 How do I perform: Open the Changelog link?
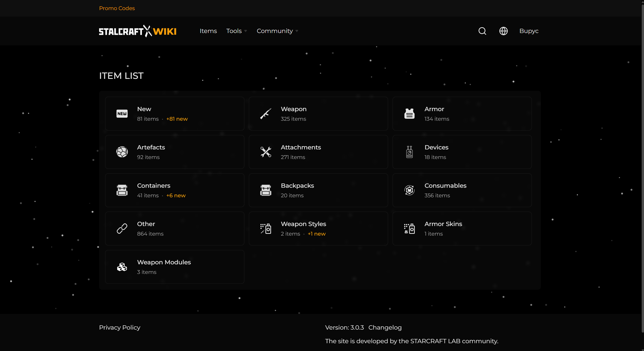click(385, 327)
